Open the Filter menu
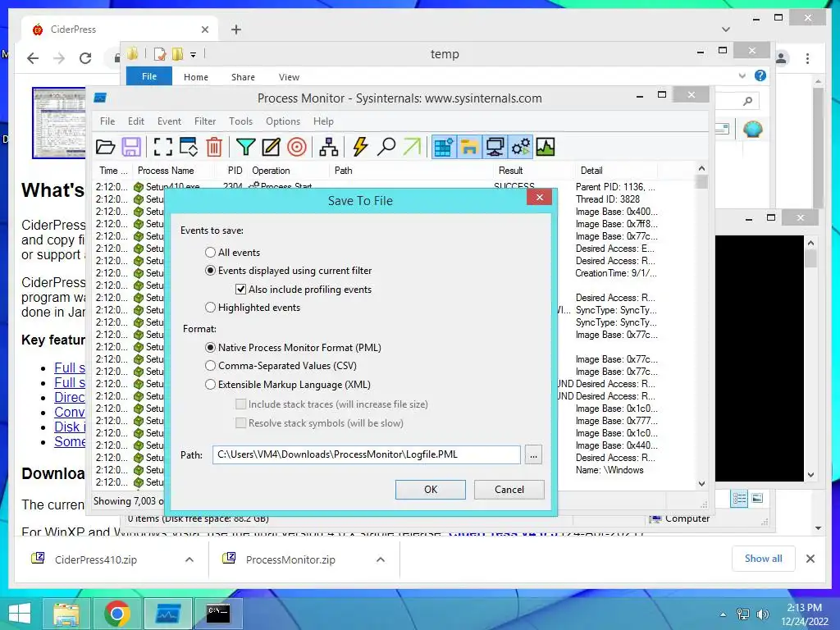 click(205, 121)
